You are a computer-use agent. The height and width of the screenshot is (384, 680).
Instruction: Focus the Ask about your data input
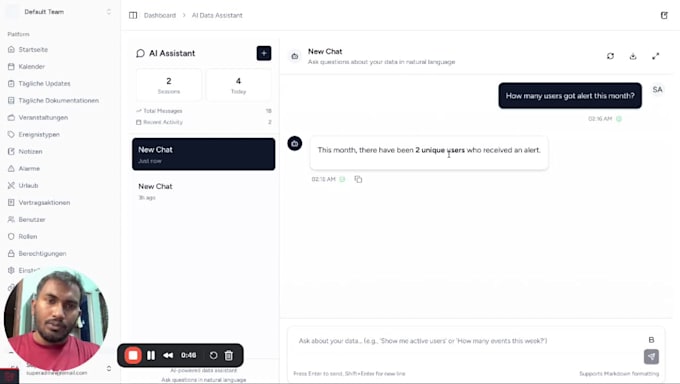click(468, 341)
